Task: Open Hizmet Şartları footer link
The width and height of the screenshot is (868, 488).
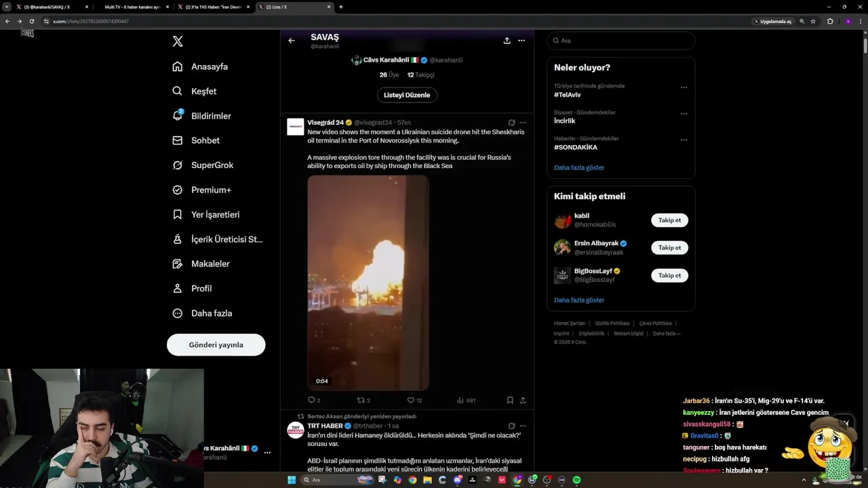Action: point(569,323)
